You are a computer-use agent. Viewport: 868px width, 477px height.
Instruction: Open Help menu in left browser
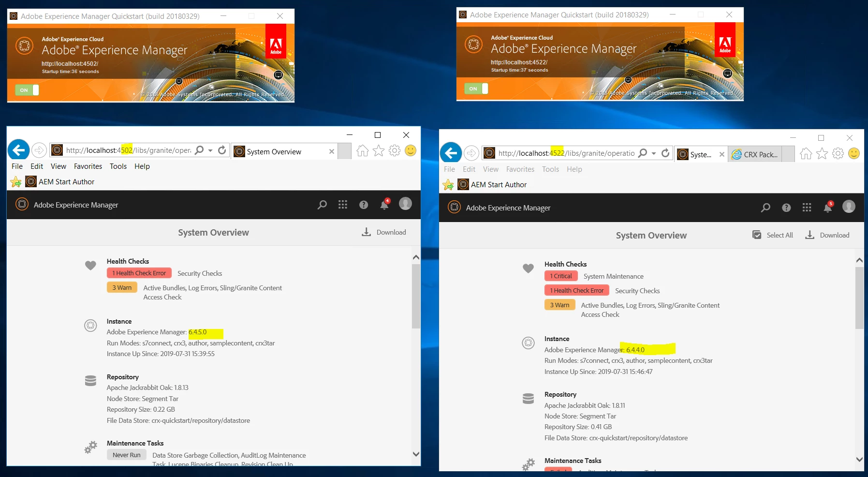tap(142, 166)
